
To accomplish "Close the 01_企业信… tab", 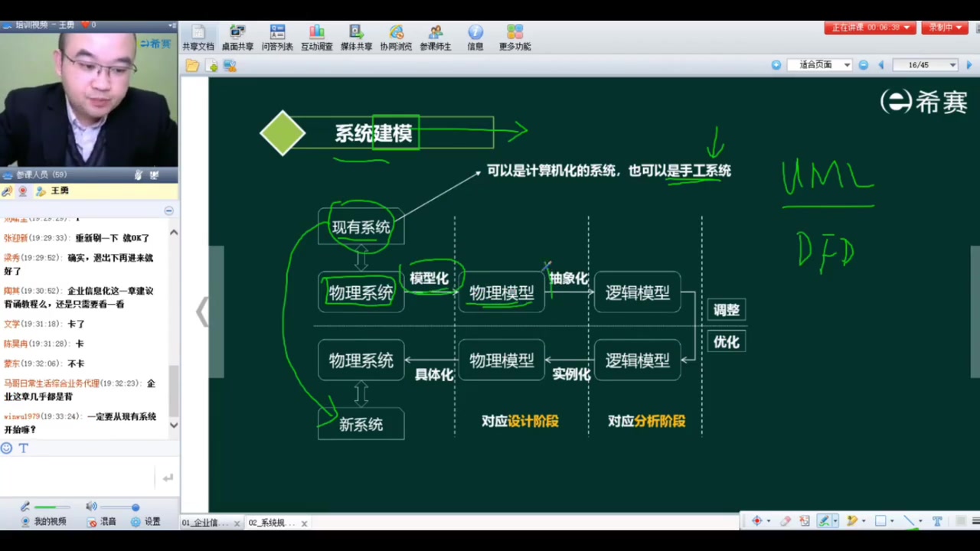I will pyautogui.click(x=237, y=523).
